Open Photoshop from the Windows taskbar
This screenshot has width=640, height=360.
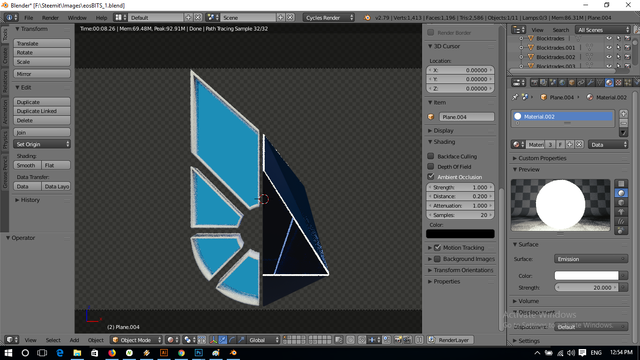pyautogui.click(x=199, y=353)
